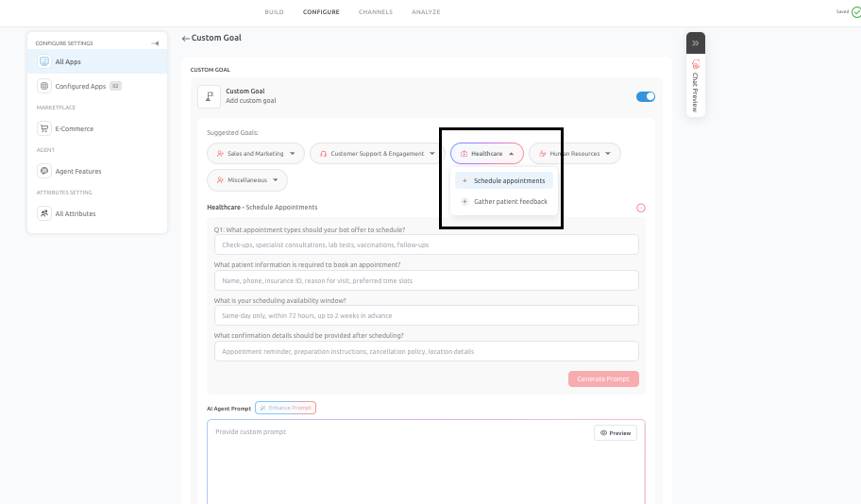Go back using the Custom Goal arrow
This screenshot has width=861, height=504.
186,39
